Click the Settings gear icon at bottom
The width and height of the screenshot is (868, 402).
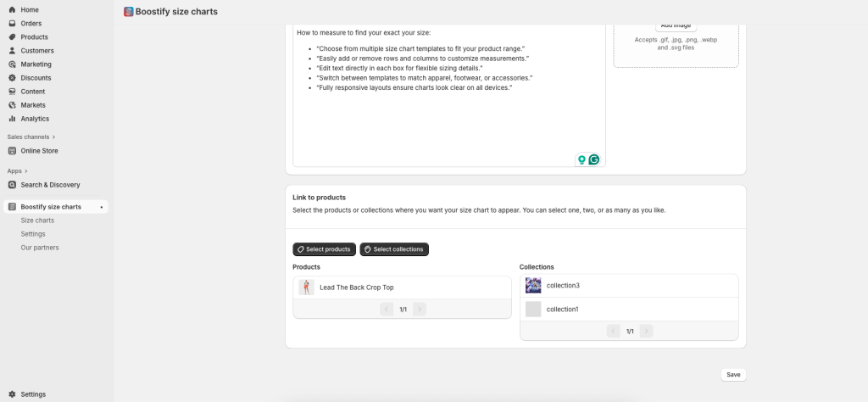[x=12, y=394]
